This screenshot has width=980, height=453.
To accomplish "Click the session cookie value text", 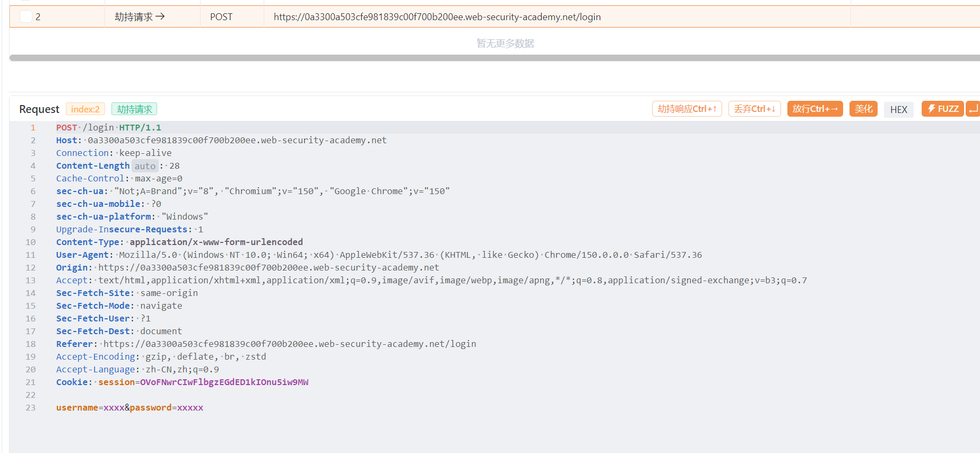I will coord(224,382).
